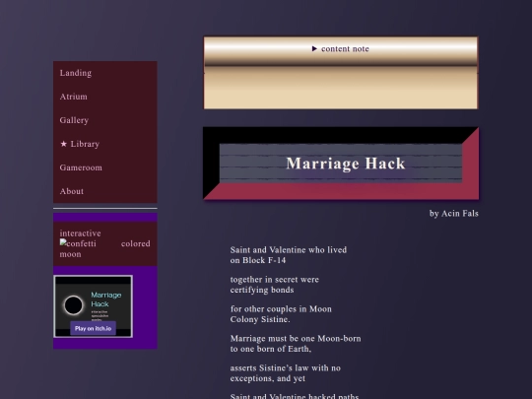The width and height of the screenshot is (532, 399).
Task: Click the line 'together in secret were'
Action: point(275,280)
